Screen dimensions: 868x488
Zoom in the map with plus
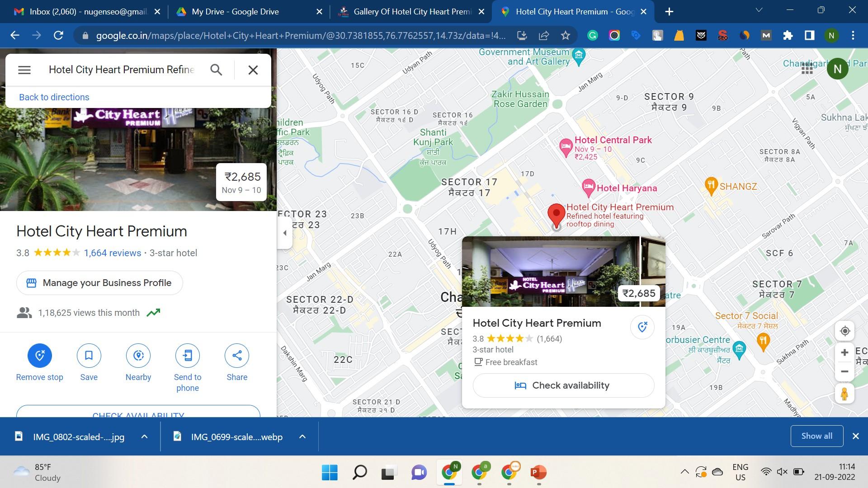tap(844, 352)
